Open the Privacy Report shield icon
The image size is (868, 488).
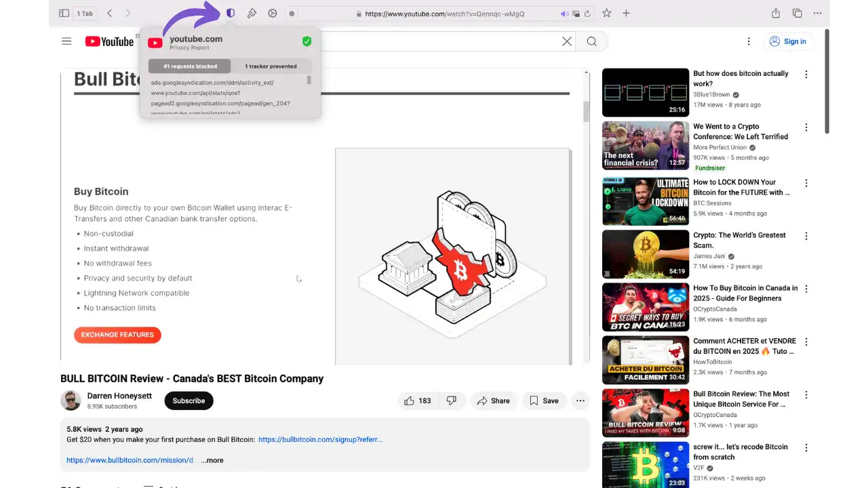231,13
